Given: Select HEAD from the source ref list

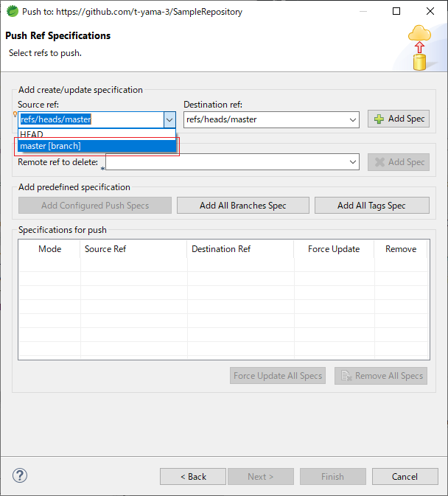Looking at the screenshot, I should click(97, 134).
